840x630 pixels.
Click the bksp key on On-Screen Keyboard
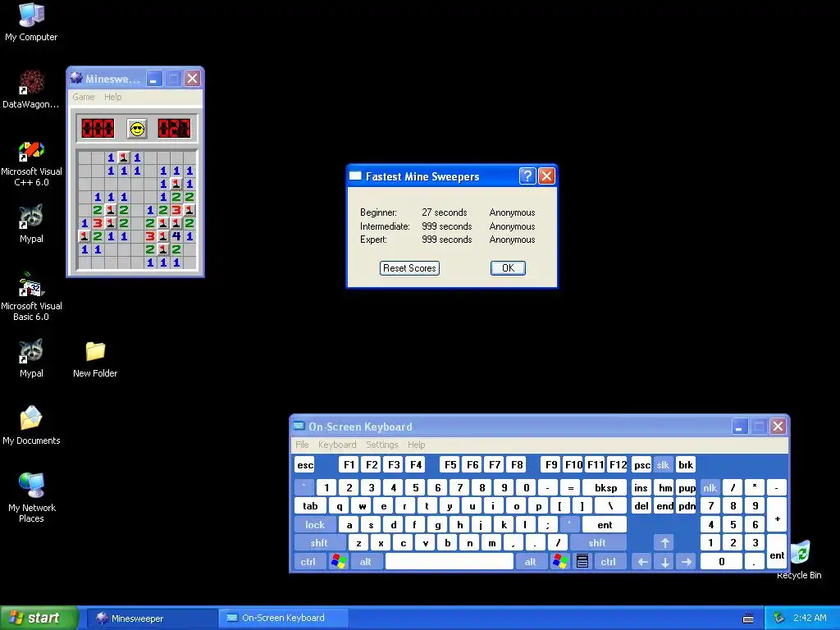click(605, 487)
